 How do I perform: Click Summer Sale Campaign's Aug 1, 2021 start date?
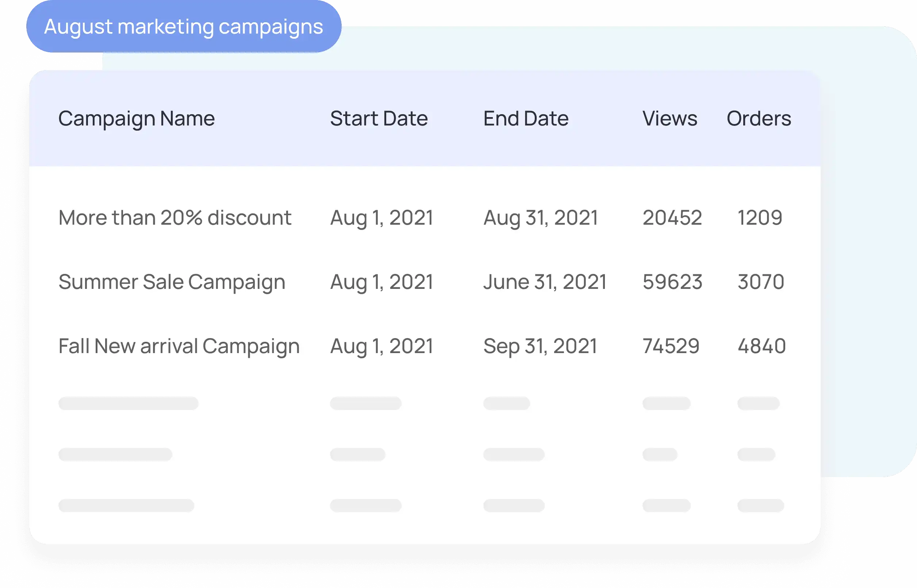381,282
